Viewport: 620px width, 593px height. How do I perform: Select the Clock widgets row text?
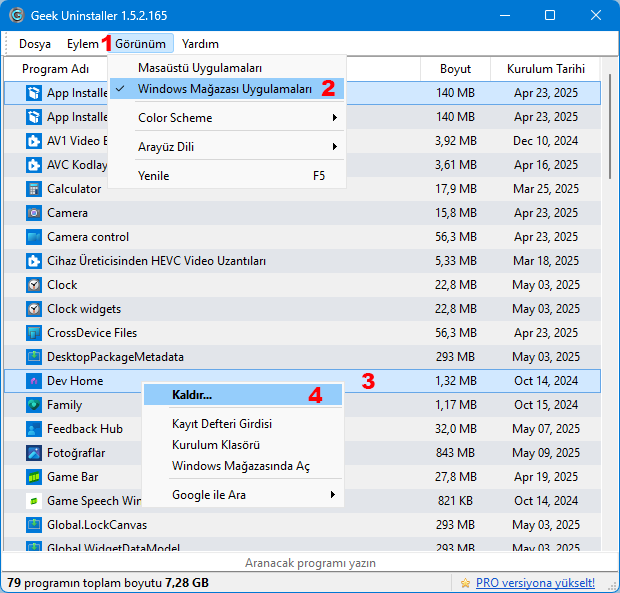84,309
